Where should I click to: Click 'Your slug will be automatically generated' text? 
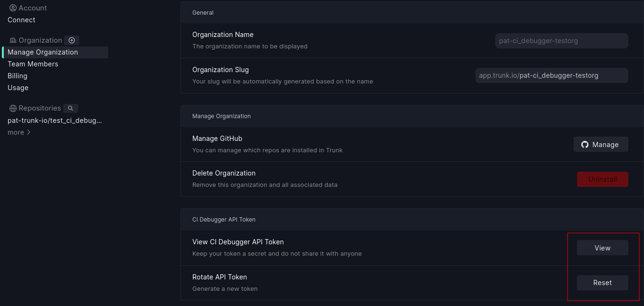click(x=283, y=82)
